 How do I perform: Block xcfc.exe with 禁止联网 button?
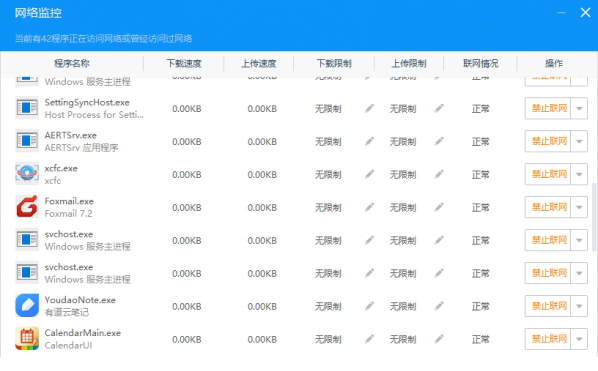(548, 174)
